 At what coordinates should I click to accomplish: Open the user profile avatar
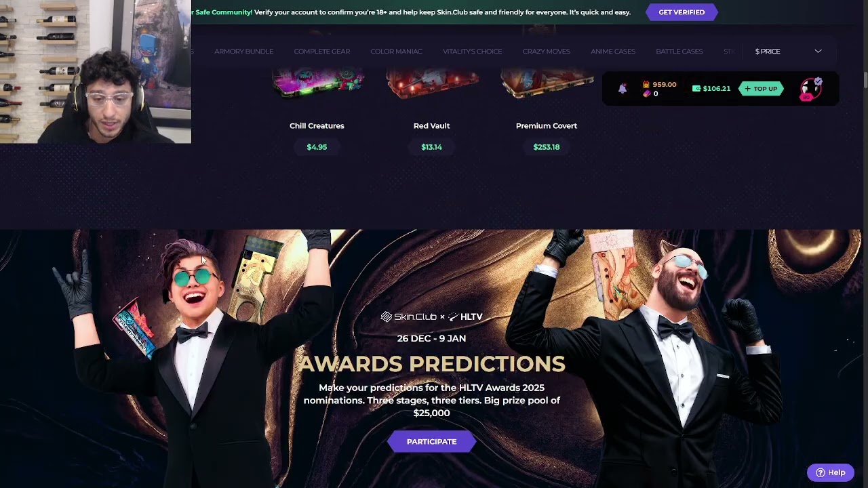tap(810, 89)
